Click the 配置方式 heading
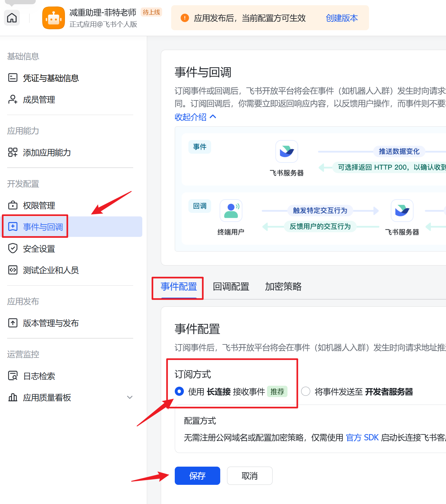Image resolution: width=446 pixels, height=504 pixels. click(x=200, y=420)
